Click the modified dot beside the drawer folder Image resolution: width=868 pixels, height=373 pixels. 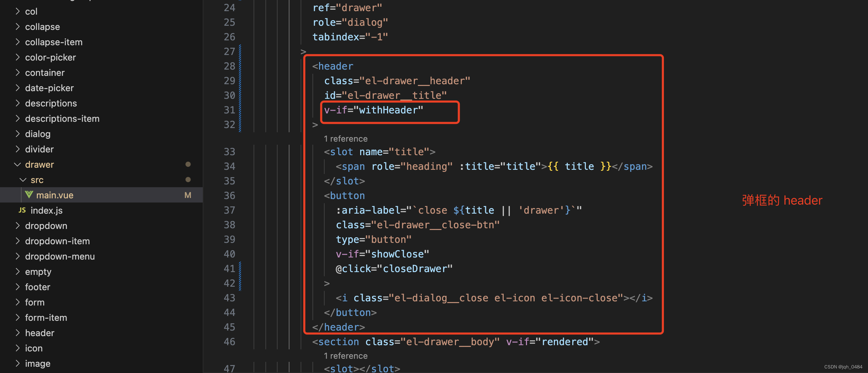(x=188, y=164)
